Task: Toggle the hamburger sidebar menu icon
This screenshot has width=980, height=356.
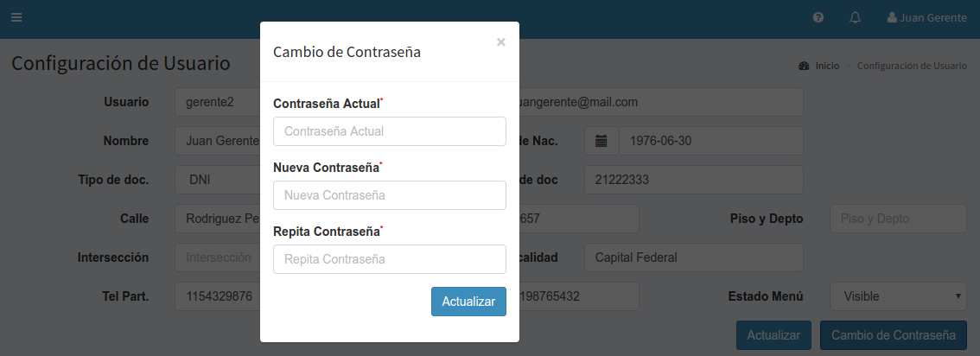Action: click(x=16, y=17)
